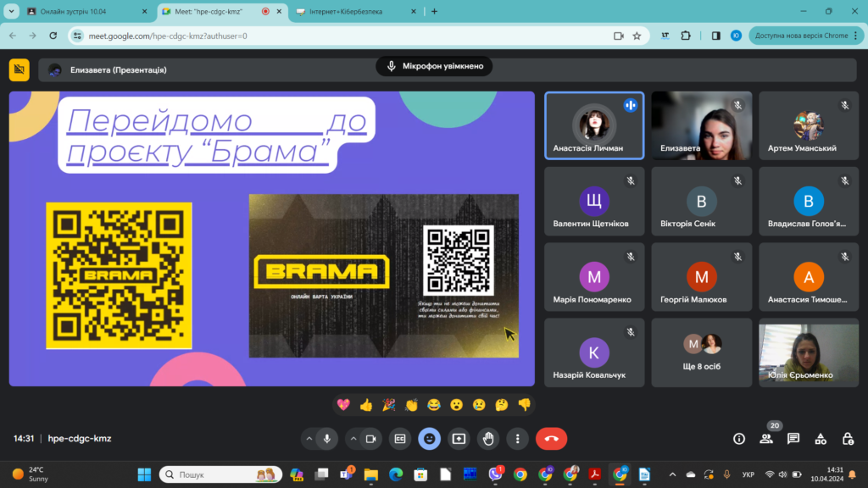Switch keyboard language 'УКР'
The image size is (868, 488).
748,474
